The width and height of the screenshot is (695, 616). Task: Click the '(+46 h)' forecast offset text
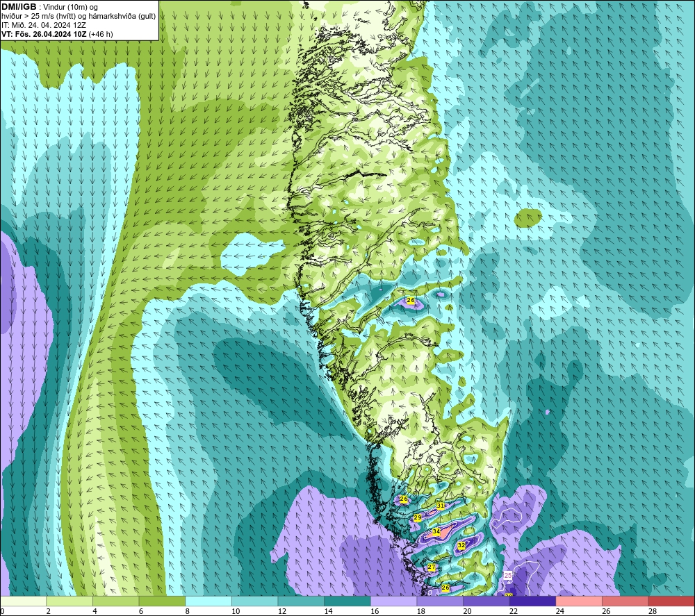point(101,34)
